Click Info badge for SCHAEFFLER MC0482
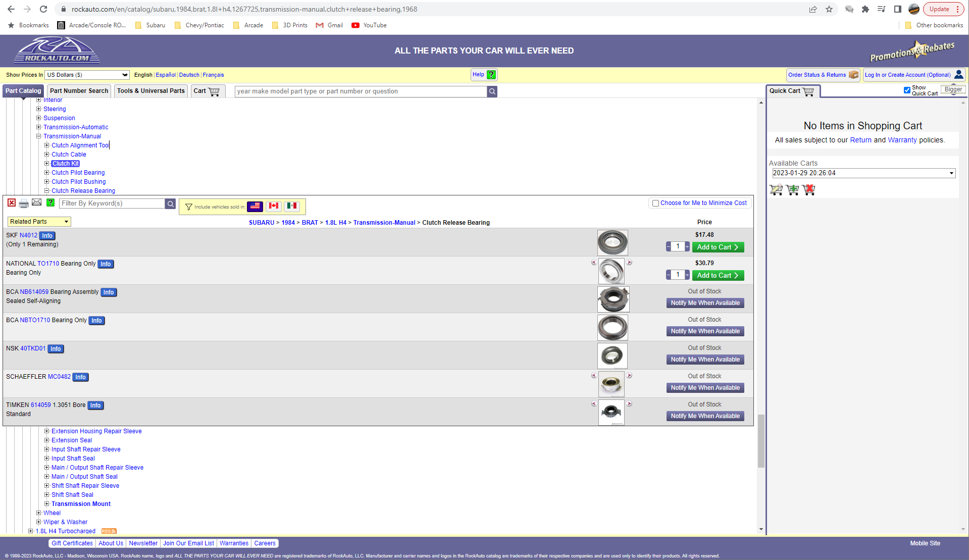 click(x=81, y=377)
